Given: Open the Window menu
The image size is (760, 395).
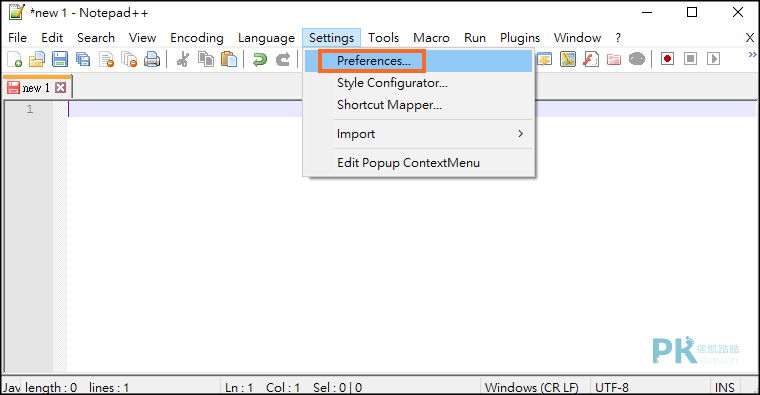Looking at the screenshot, I should coord(577,38).
